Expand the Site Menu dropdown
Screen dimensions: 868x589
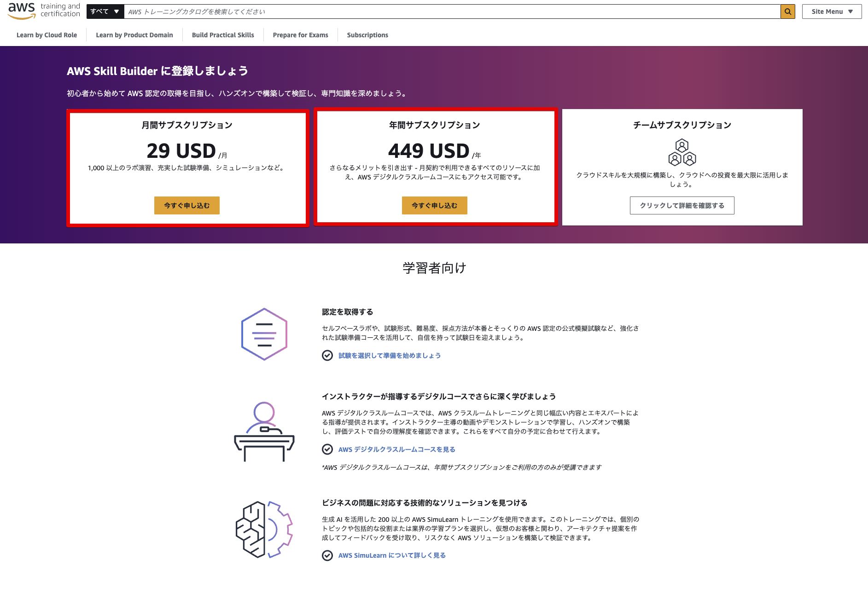click(832, 12)
